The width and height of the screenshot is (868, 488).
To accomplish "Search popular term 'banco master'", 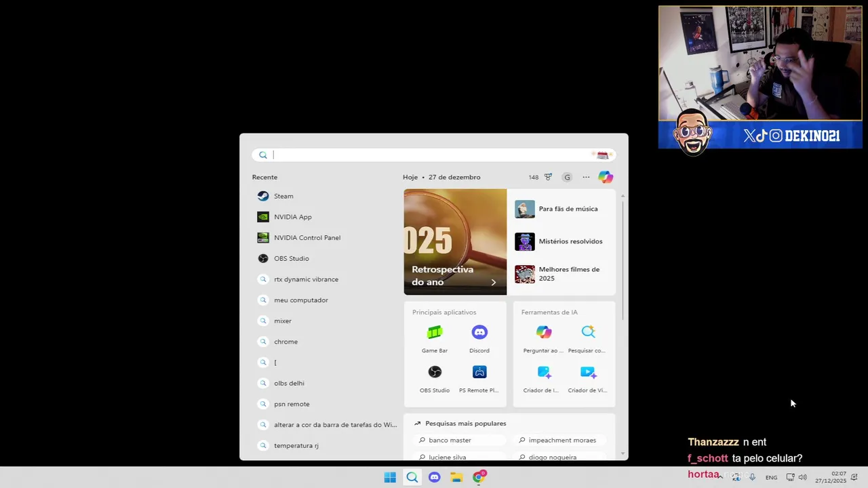I will point(460,441).
